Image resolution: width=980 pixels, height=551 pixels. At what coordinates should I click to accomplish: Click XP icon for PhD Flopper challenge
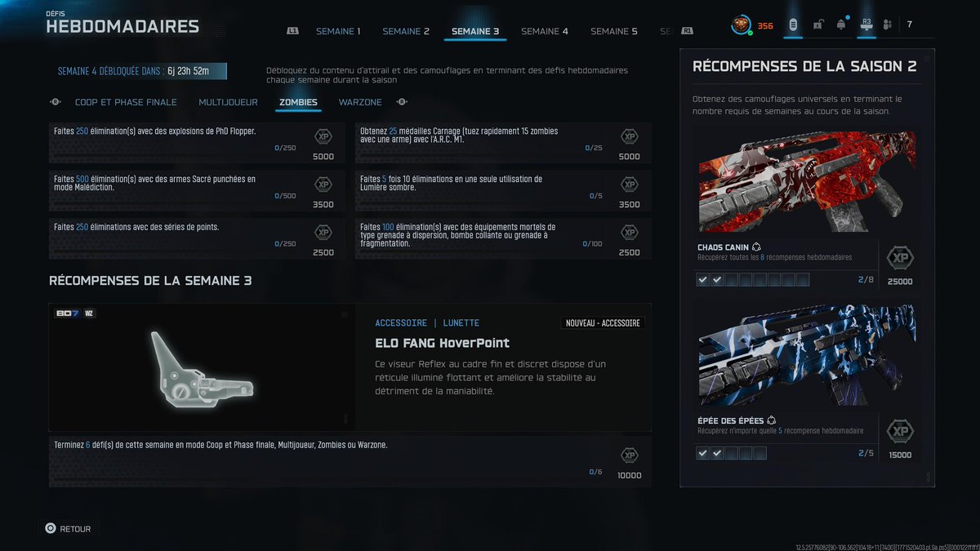(323, 137)
